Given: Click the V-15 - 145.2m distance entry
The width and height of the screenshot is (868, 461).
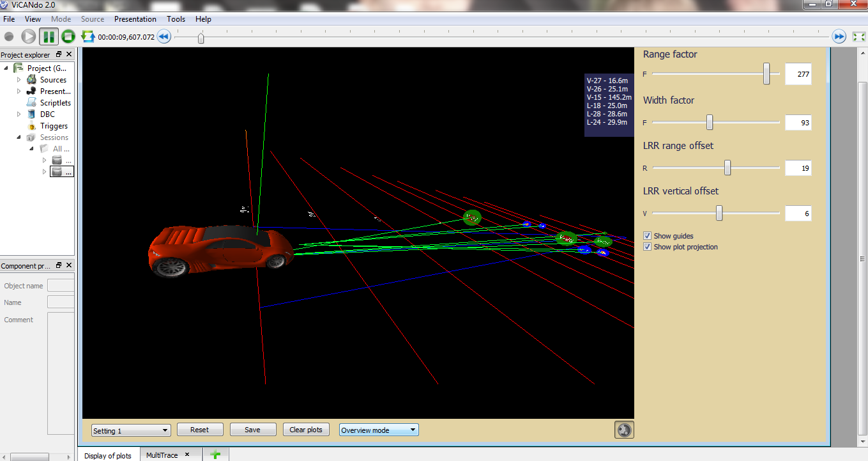Looking at the screenshot, I should click(x=608, y=97).
